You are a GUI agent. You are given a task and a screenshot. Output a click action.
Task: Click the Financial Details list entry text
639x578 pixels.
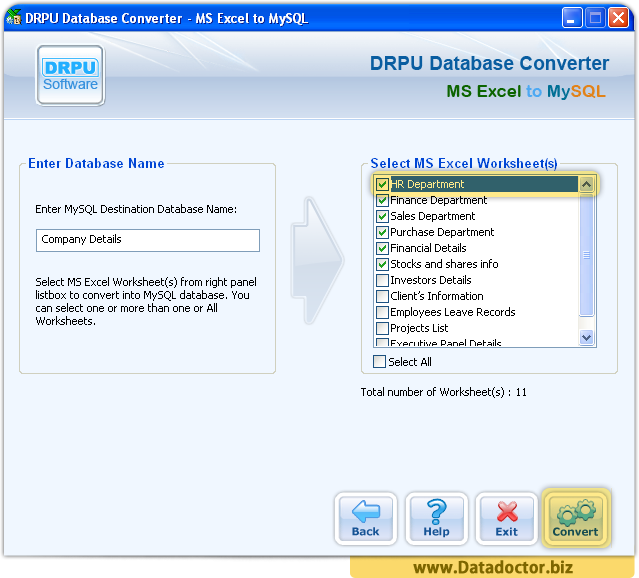point(428,248)
